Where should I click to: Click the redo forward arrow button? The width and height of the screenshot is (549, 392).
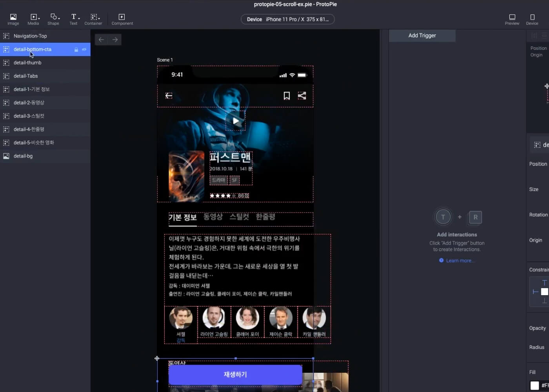(x=115, y=40)
